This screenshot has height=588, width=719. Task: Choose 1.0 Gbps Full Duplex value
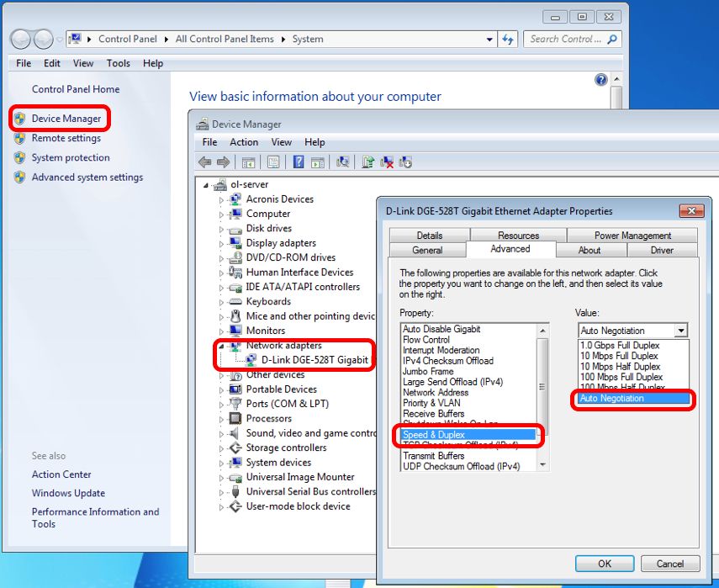(x=633, y=346)
